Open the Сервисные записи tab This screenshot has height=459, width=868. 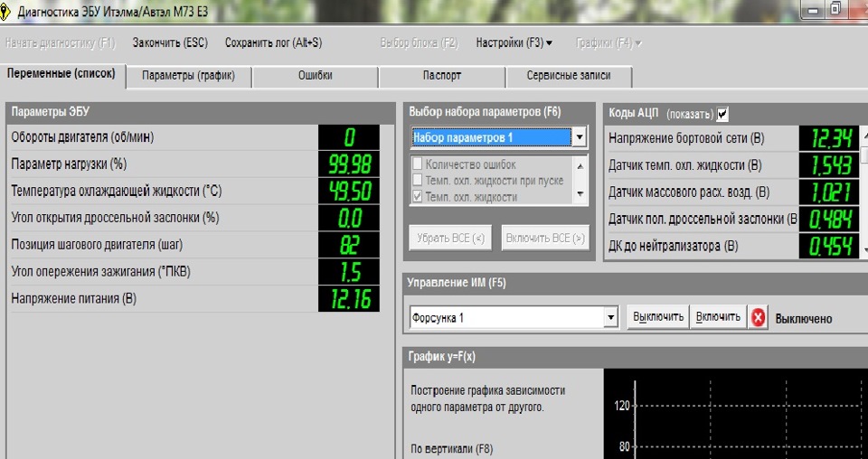coord(569,76)
